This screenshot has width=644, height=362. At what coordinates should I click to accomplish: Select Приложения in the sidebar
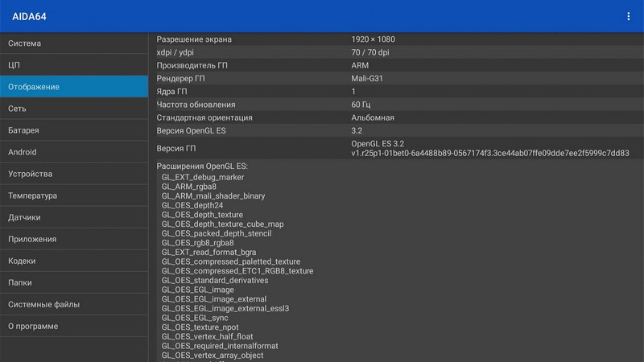click(74, 239)
